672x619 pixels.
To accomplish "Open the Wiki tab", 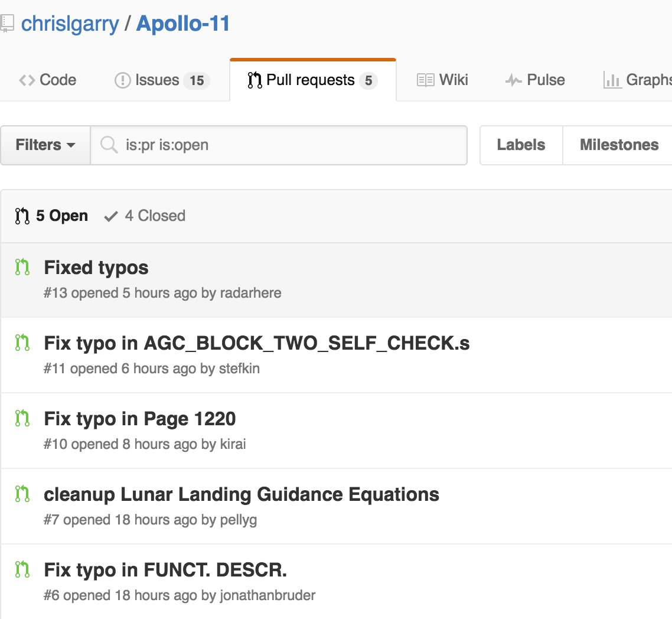I will click(x=442, y=80).
